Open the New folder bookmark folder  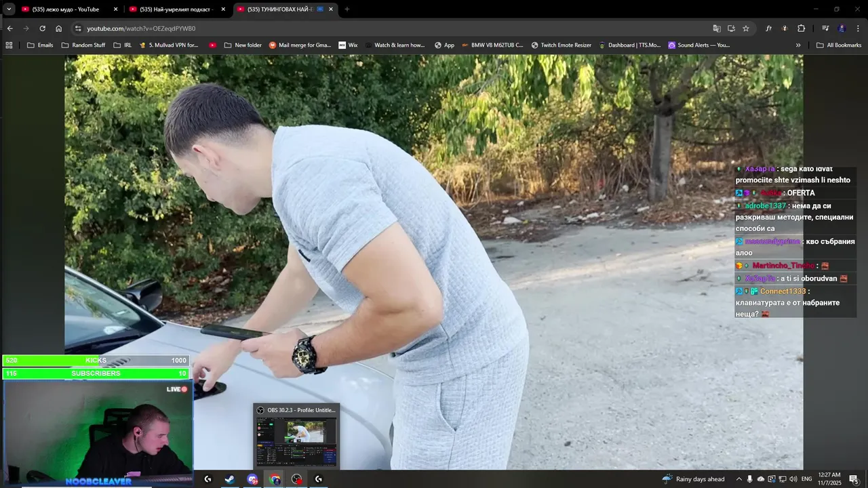click(x=243, y=45)
